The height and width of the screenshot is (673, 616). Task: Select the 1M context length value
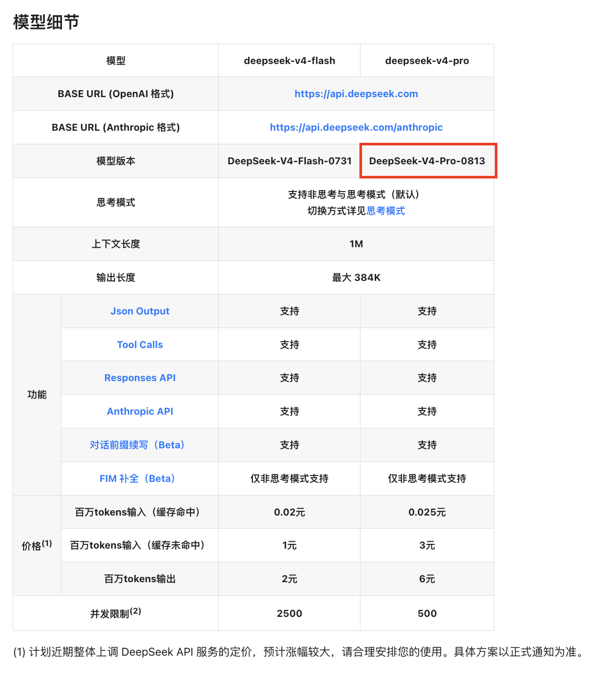pyautogui.click(x=356, y=244)
